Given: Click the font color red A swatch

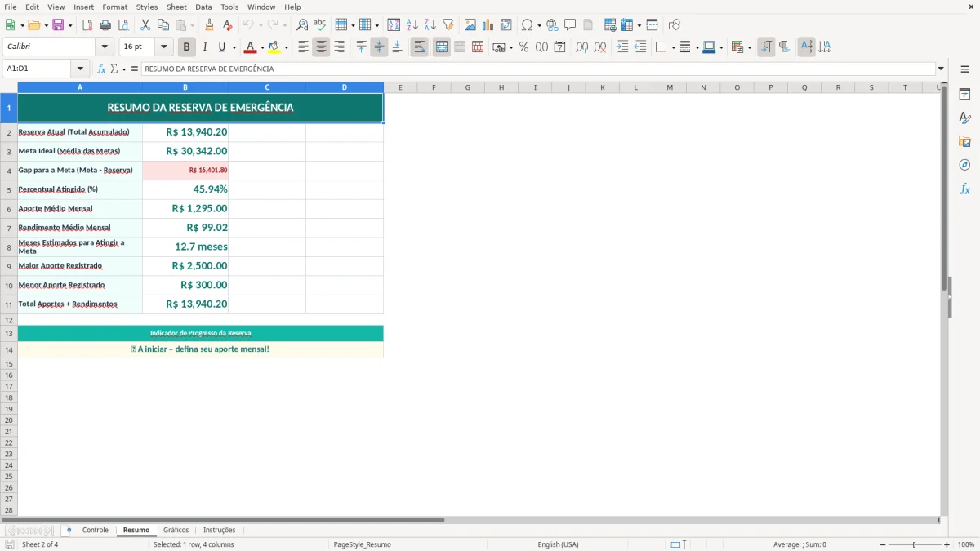Looking at the screenshot, I should point(251,47).
